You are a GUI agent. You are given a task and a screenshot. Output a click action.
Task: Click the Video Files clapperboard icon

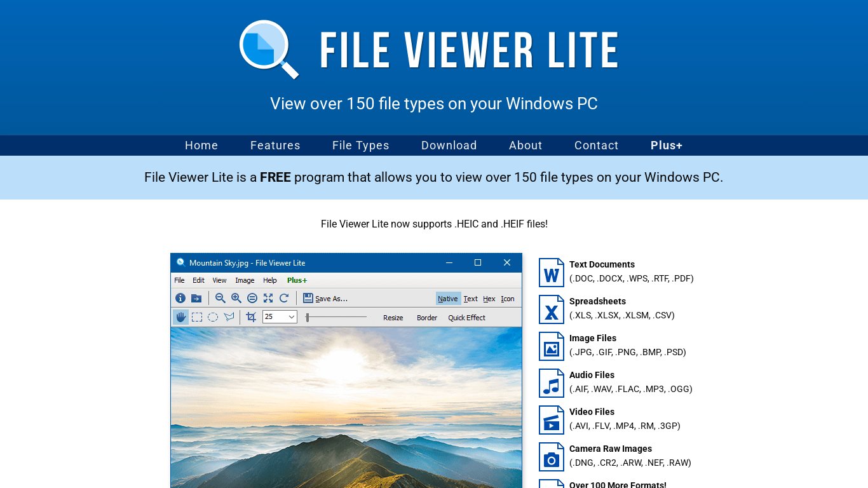pyautogui.click(x=552, y=420)
